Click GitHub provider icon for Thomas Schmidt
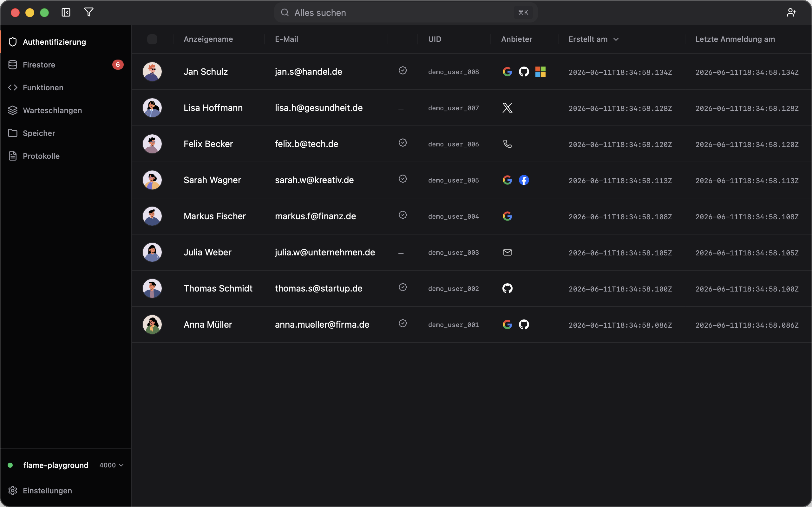Viewport: 812px width, 507px height. point(507,288)
